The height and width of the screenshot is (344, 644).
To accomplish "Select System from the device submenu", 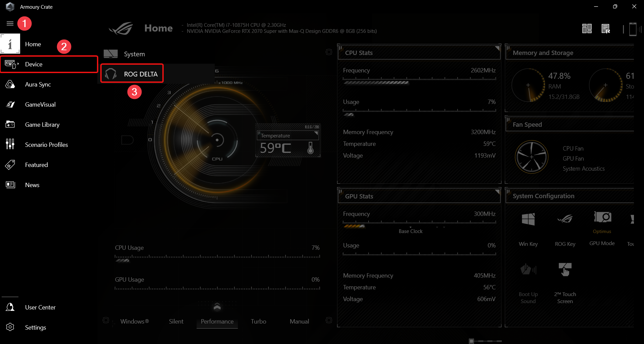I will point(134,54).
